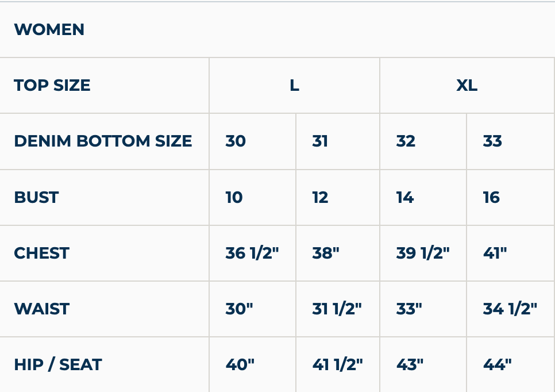Click the WOMEN table heading

(49, 30)
